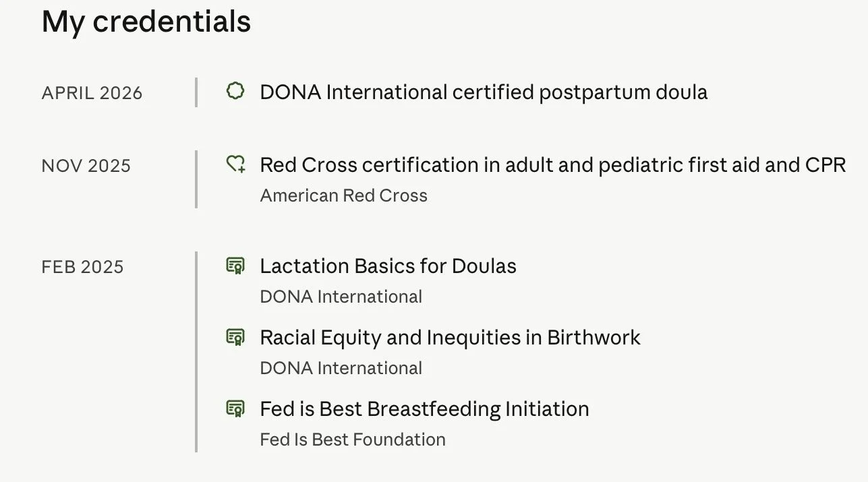Screen dimensions: 868x482
Task: Select the APRIL 2026 date label
Action: 92,93
